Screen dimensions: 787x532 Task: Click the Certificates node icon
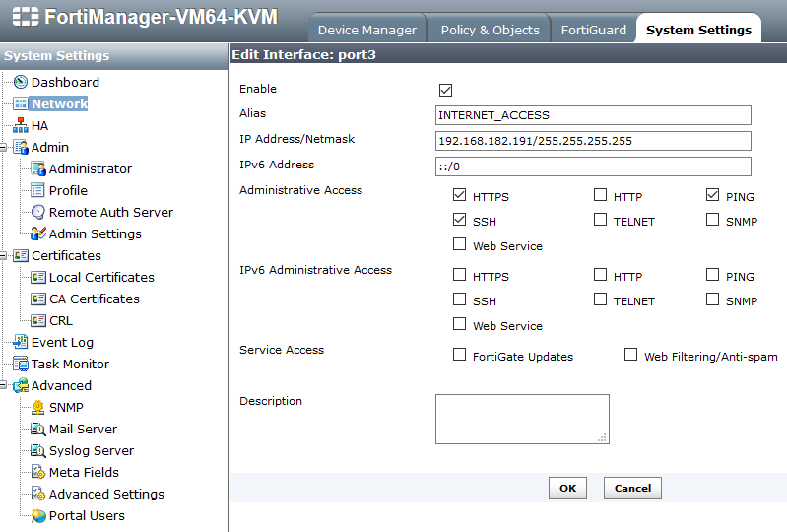[21, 255]
